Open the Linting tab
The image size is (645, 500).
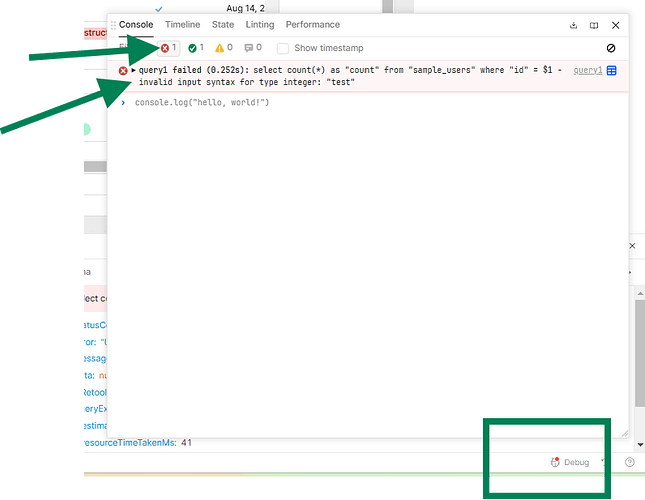coord(260,25)
